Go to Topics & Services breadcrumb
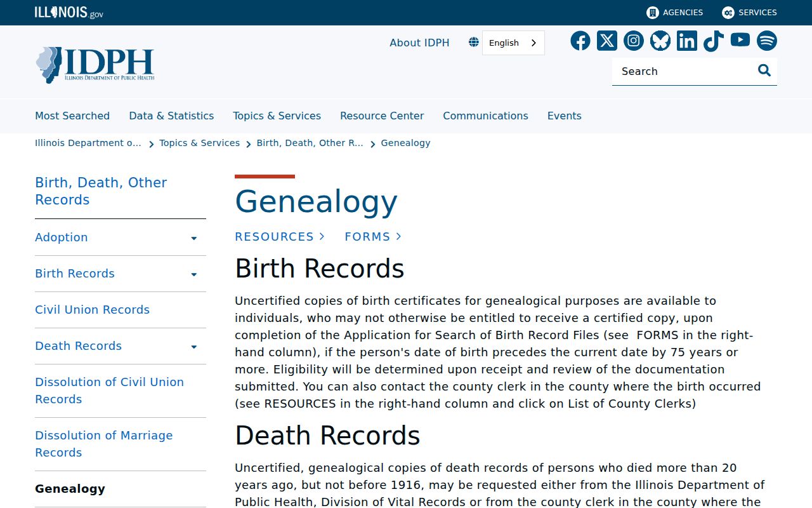This screenshot has height=508, width=812. click(x=199, y=143)
